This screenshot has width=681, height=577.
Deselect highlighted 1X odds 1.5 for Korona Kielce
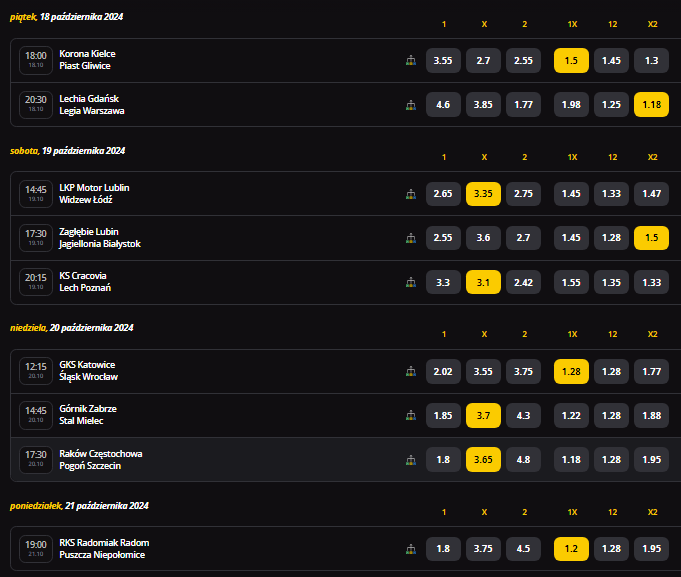click(571, 60)
